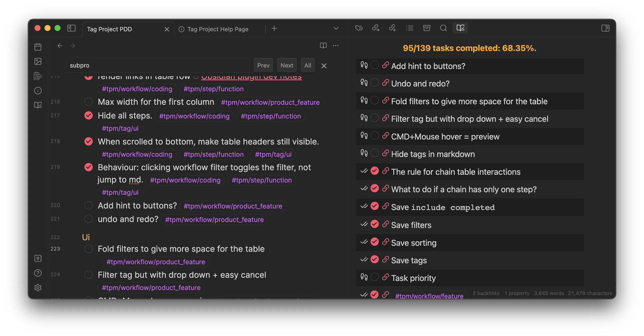Check off 'Max width for the first column'
This screenshot has width=644, height=336.
click(88, 102)
